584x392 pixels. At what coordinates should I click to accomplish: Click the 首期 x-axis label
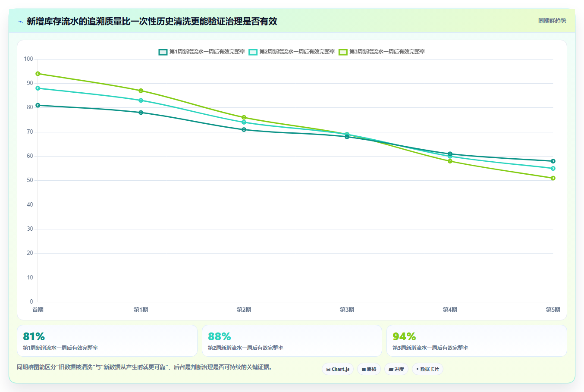click(38, 310)
